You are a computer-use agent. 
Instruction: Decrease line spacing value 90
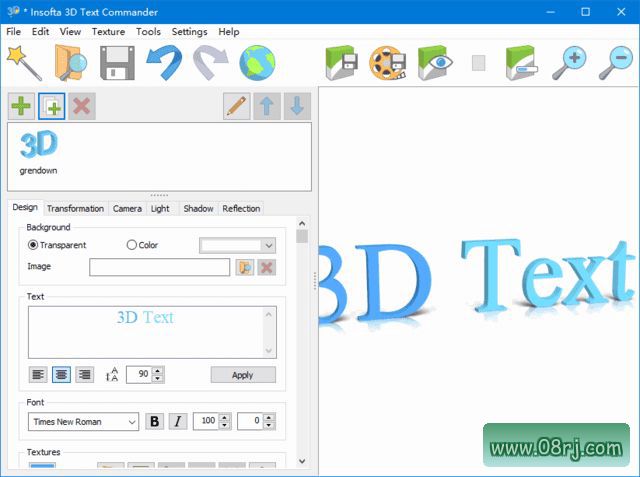tap(158, 379)
